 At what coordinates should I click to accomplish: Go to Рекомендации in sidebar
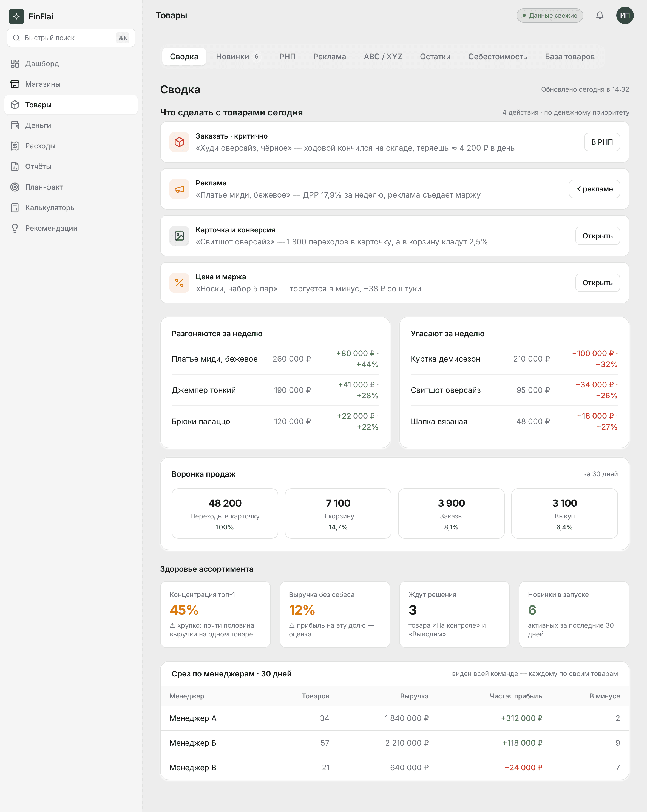[x=71, y=228]
